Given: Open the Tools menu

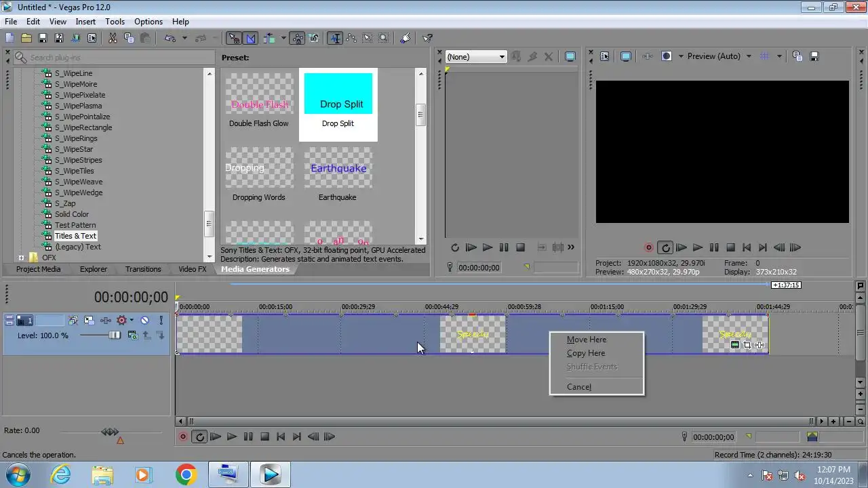Looking at the screenshot, I should coord(115,22).
